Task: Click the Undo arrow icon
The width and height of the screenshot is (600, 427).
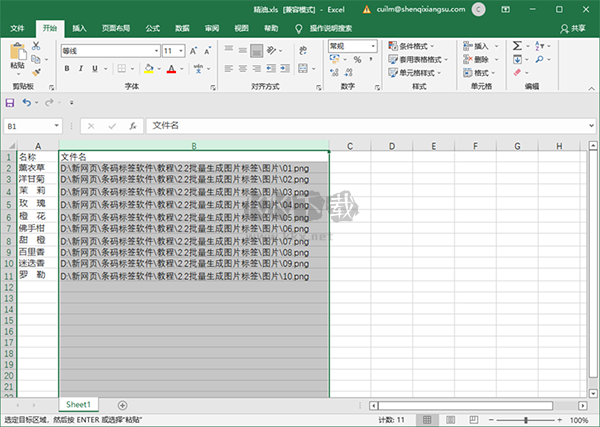Action: tap(27, 103)
